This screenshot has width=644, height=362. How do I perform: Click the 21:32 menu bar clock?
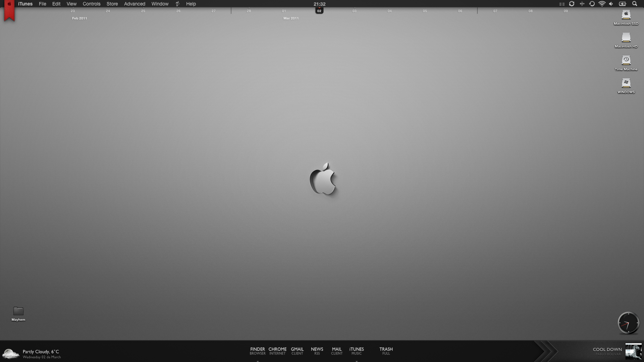click(x=319, y=4)
